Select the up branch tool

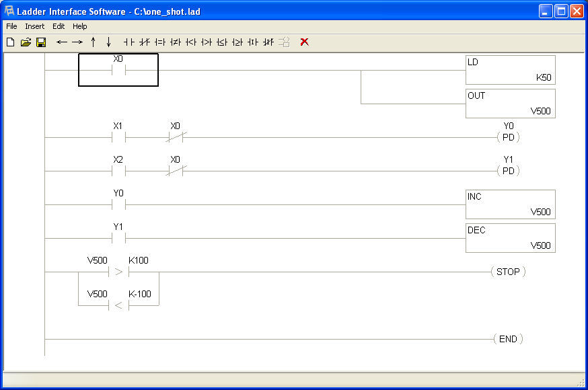pyautogui.click(x=93, y=42)
